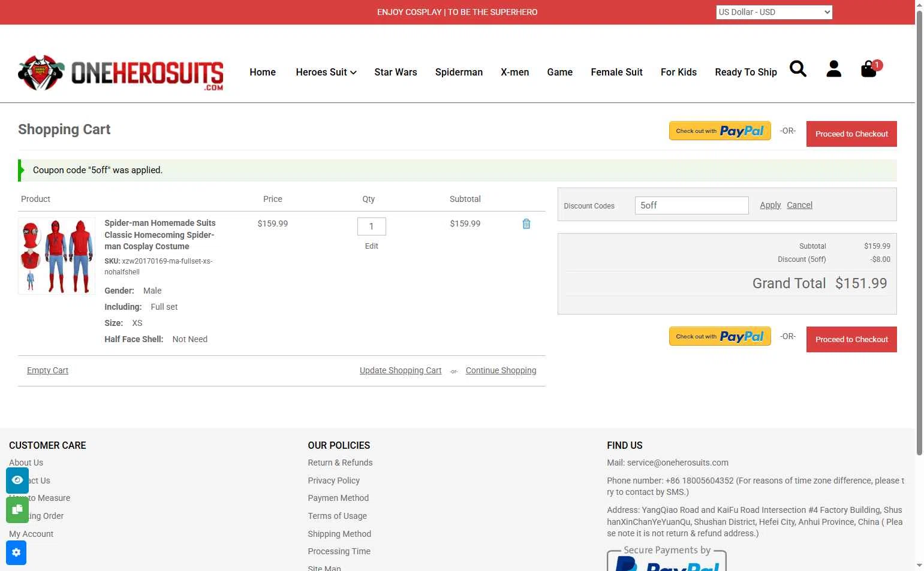Open Game category
The image size is (924, 571).
(560, 72)
